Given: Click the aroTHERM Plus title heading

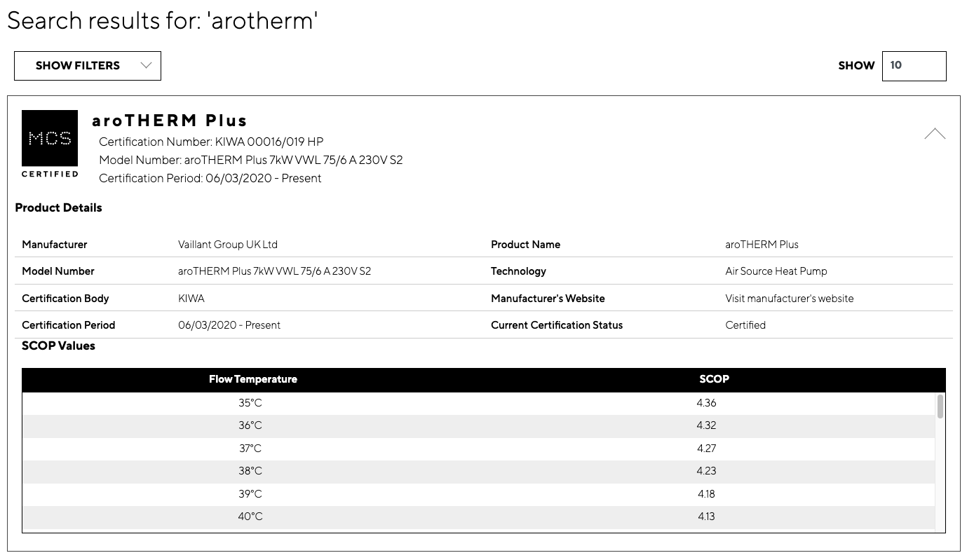Looking at the screenshot, I should coord(170,121).
